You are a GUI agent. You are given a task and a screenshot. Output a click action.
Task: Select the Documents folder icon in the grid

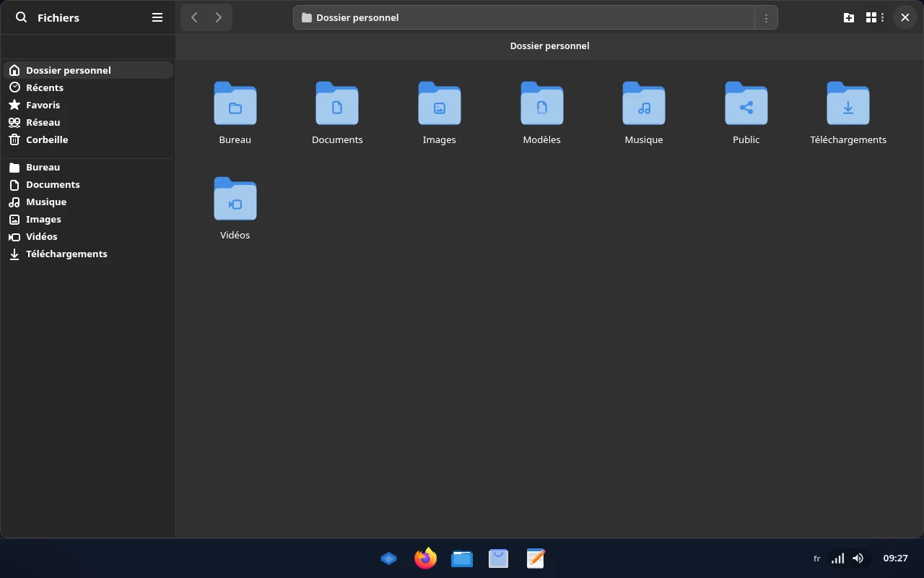(x=337, y=103)
